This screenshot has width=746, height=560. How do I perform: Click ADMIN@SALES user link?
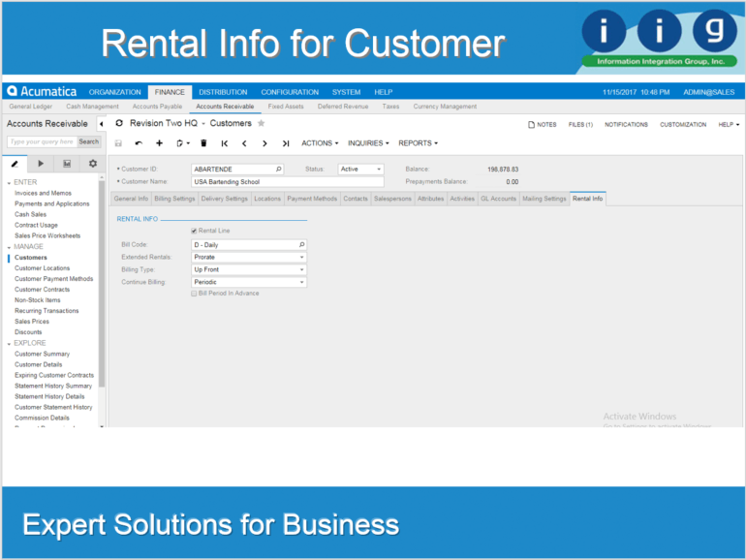709,92
